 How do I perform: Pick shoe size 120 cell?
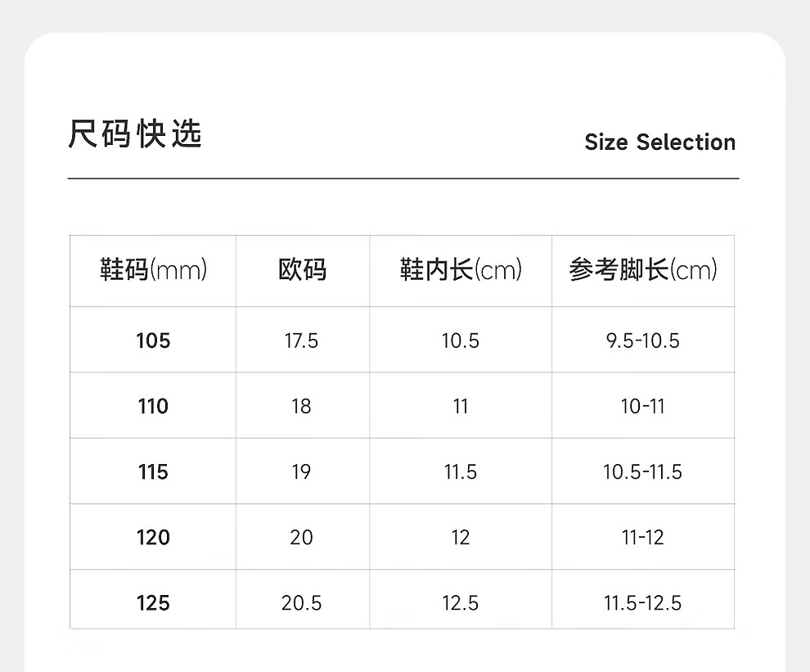pyautogui.click(x=153, y=537)
